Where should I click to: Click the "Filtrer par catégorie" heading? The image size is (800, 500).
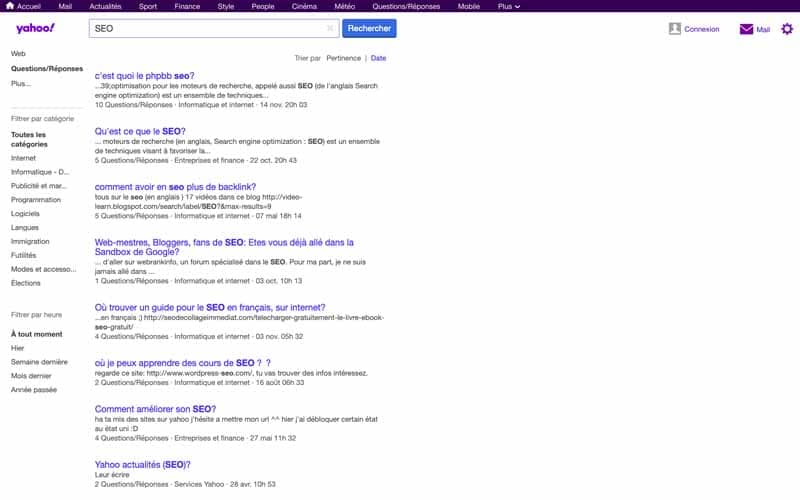[x=42, y=118]
